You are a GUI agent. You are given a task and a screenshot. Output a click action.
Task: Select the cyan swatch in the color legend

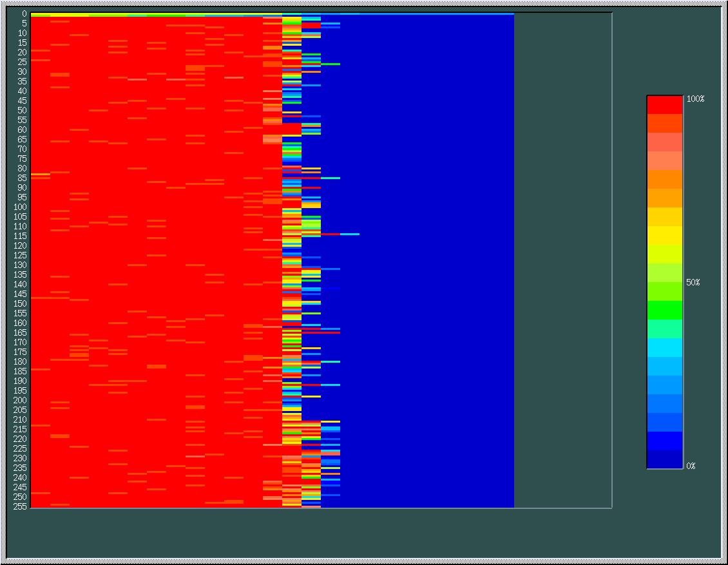tap(664, 348)
